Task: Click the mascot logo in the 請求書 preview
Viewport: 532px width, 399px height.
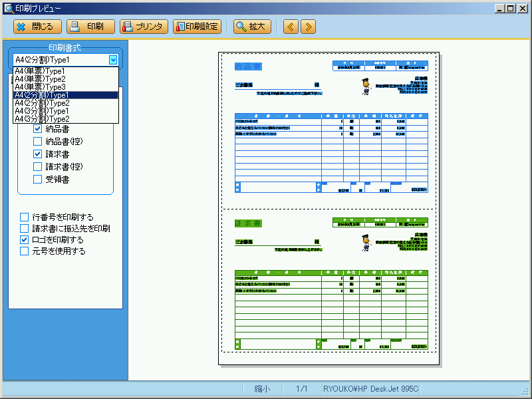Action: click(366, 243)
